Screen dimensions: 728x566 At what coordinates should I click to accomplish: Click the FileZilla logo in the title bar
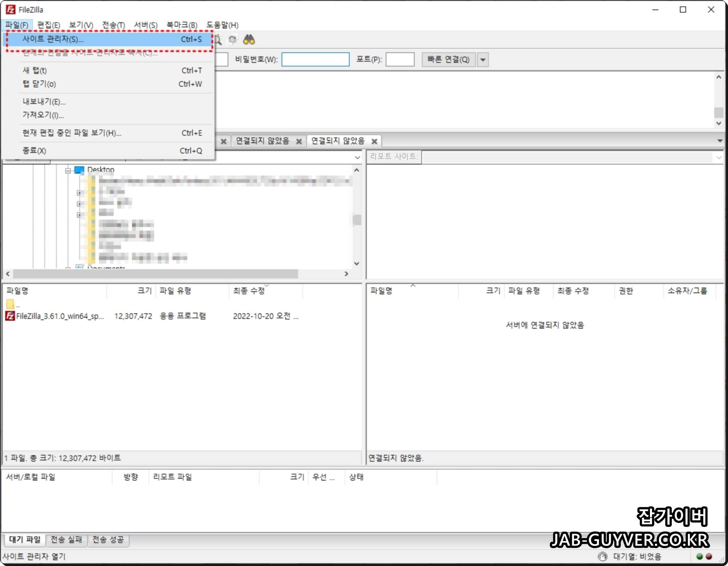click(x=11, y=10)
